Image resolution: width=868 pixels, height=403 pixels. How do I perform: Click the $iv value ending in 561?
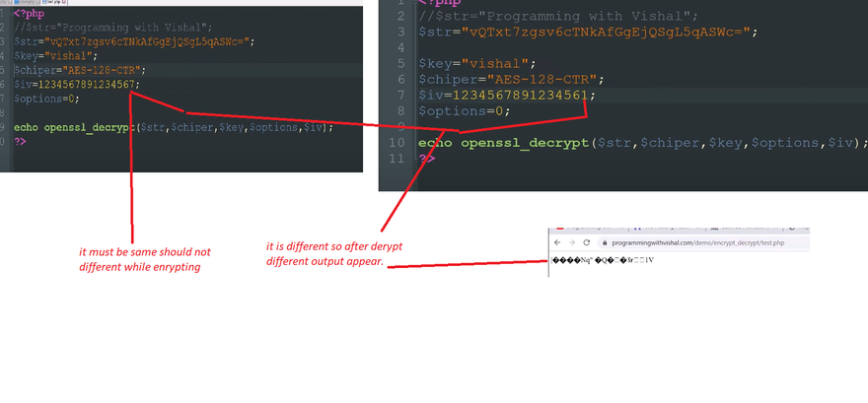[x=522, y=95]
